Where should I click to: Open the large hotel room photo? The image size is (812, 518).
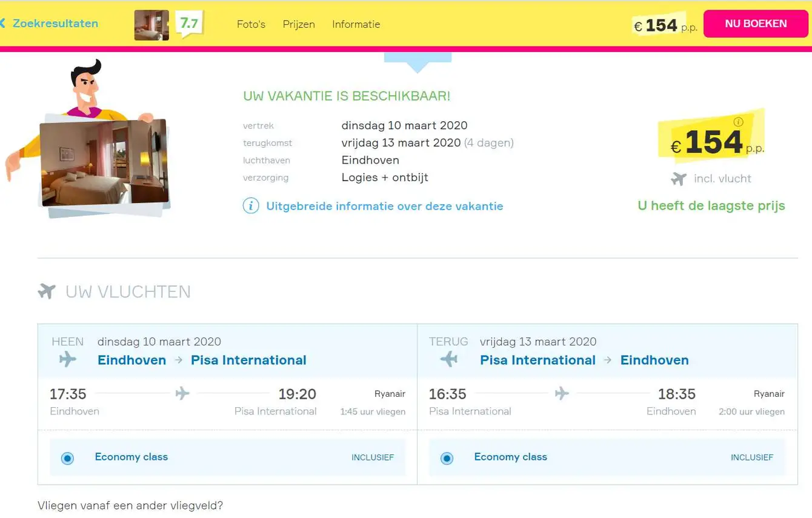104,162
